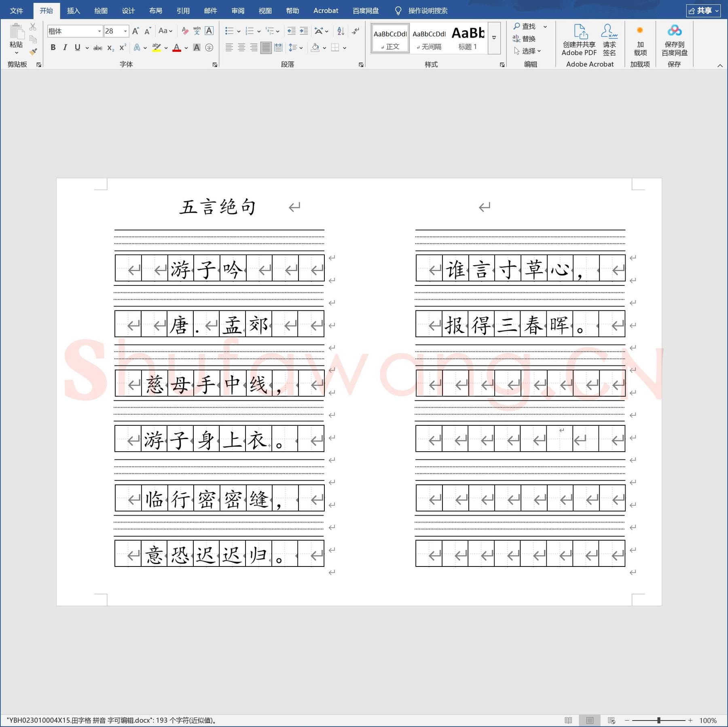Click the Sort icon
728x727 pixels.
pos(341,31)
